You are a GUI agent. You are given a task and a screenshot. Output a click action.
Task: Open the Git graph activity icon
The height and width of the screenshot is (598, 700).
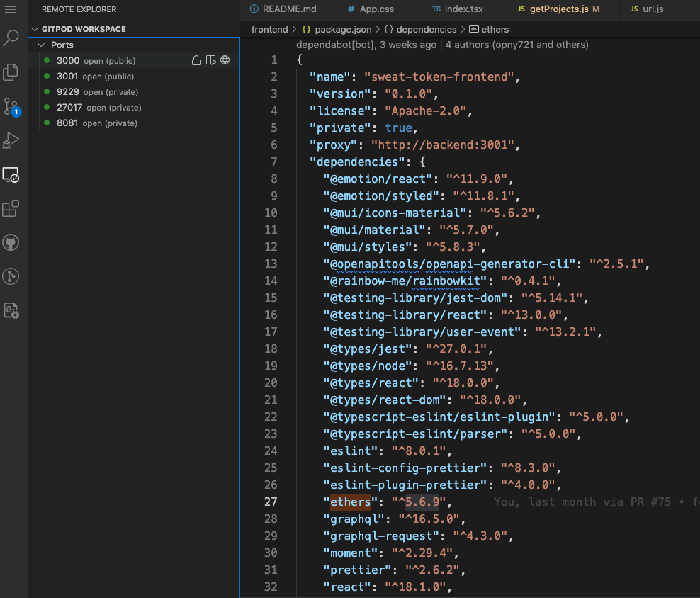11,276
